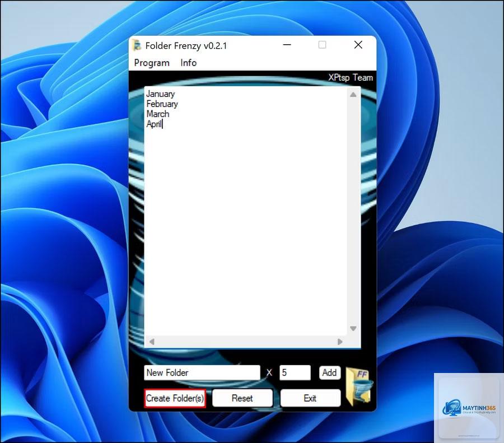This screenshot has height=443, width=504.
Task: Click the Exit button
Action: (310, 398)
